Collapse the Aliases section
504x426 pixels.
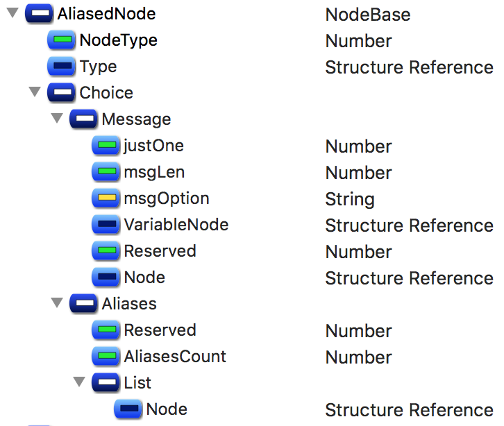56,304
